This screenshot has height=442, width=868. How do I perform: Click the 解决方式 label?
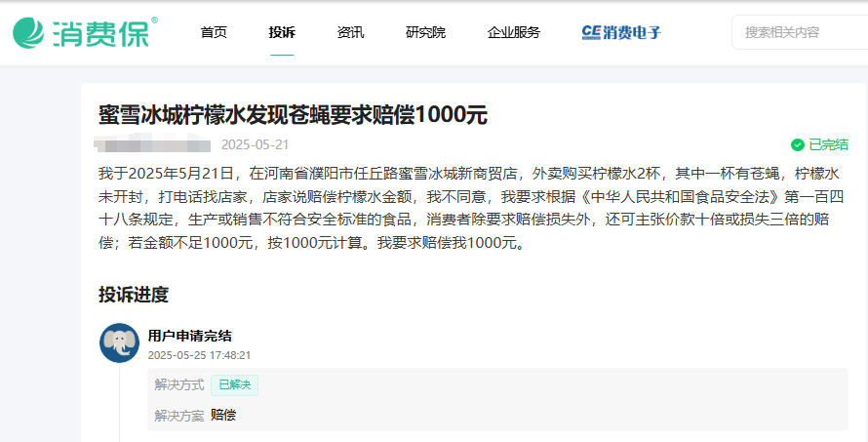179,385
